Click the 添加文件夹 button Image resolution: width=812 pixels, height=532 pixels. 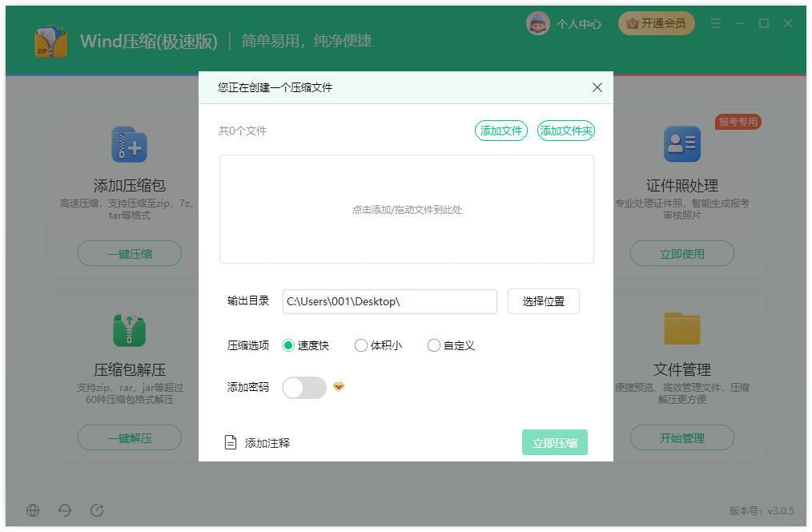566,131
